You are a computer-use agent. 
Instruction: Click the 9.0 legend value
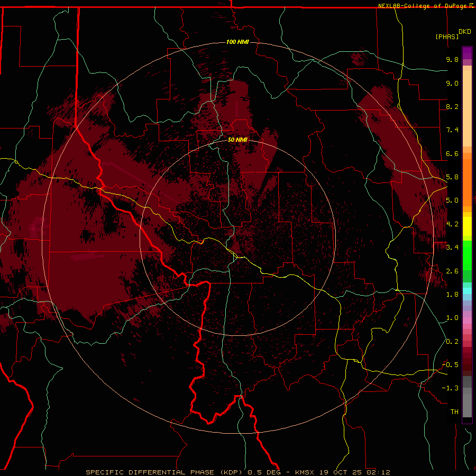pyautogui.click(x=452, y=83)
